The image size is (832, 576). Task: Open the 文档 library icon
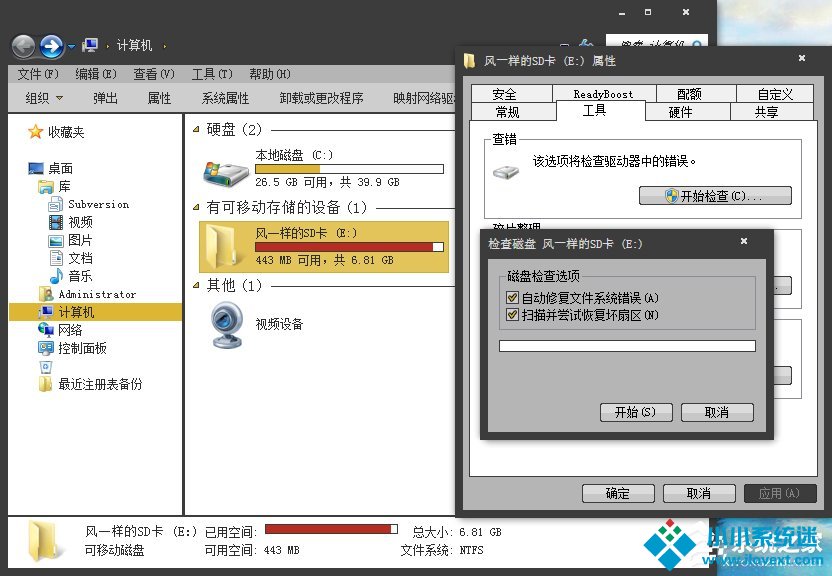56,258
